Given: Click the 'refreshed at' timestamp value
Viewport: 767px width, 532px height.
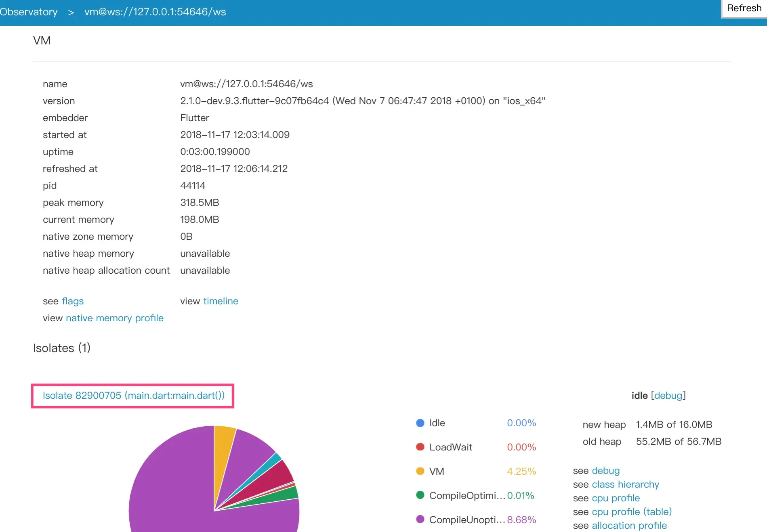Looking at the screenshot, I should pos(234,169).
